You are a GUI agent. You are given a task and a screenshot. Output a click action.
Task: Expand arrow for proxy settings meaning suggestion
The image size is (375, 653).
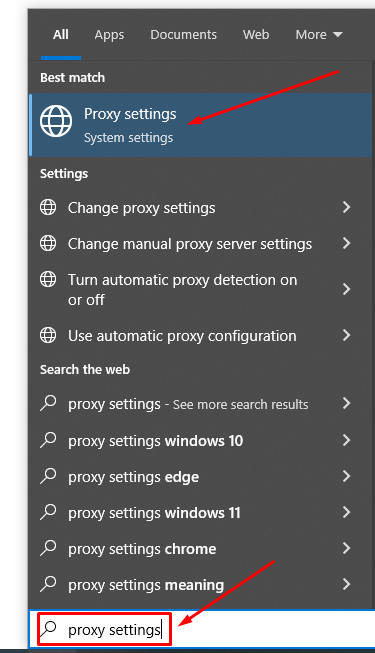346,584
